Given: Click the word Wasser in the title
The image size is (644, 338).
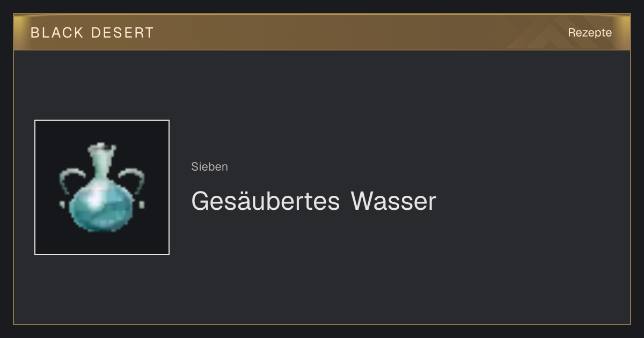Looking at the screenshot, I should (393, 201).
